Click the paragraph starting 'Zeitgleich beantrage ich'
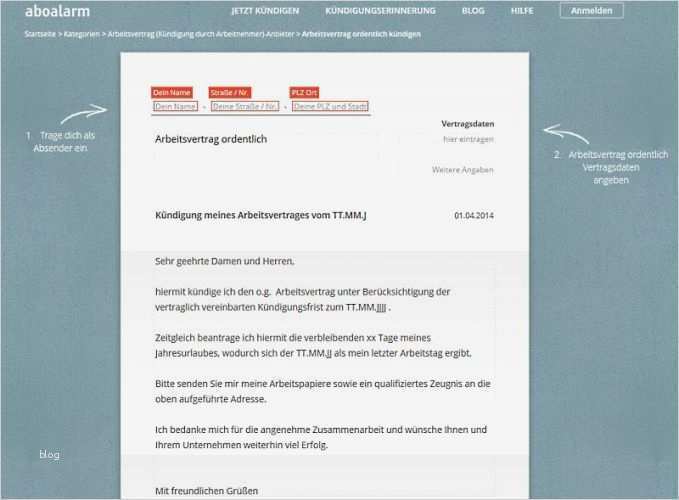Screen dimensions: 679x500 point(313,345)
